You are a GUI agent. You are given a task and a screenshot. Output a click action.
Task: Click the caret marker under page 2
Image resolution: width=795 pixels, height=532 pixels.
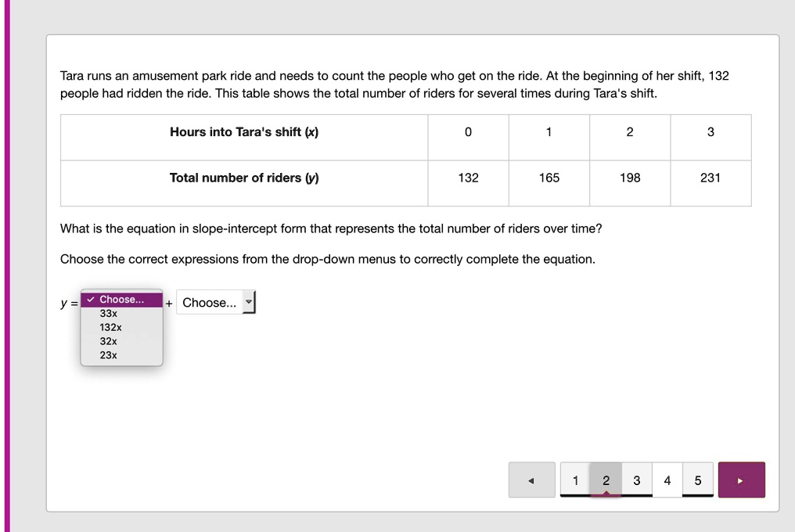606,492
